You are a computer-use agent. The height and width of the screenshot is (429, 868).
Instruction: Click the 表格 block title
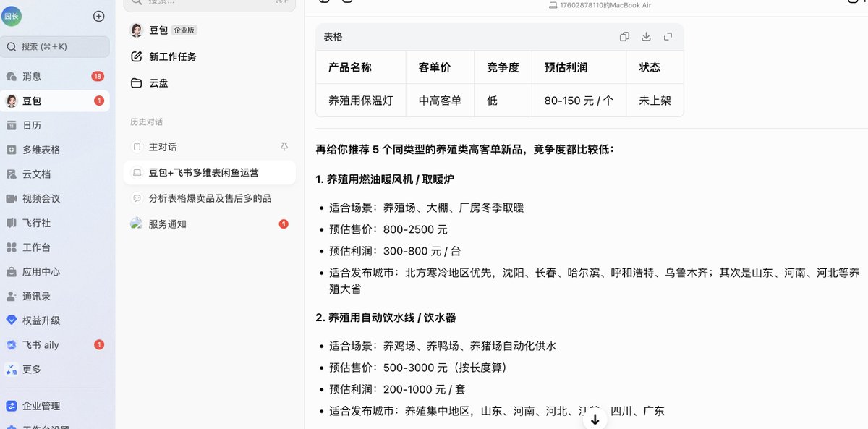click(333, 37)
